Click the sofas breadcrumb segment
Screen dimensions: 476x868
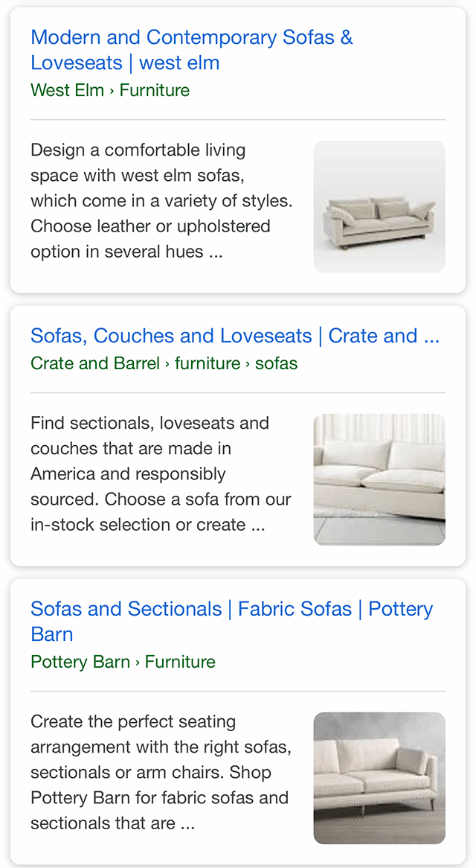click(276, 363)
